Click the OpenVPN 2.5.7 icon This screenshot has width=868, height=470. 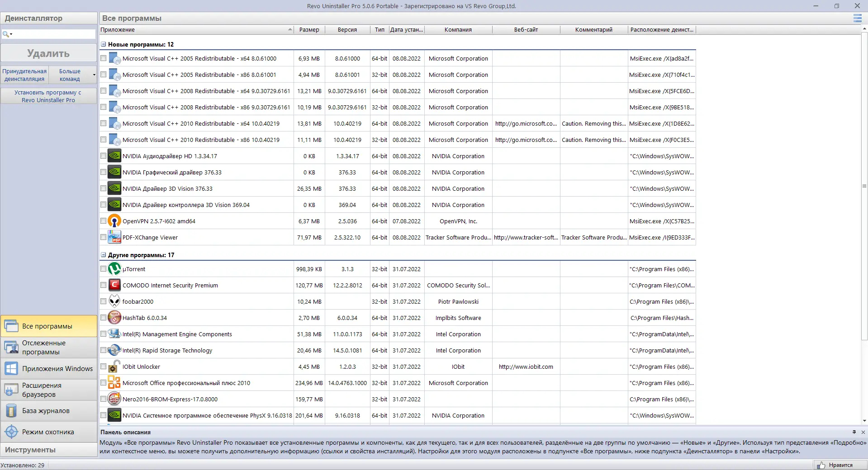point(114,221)
